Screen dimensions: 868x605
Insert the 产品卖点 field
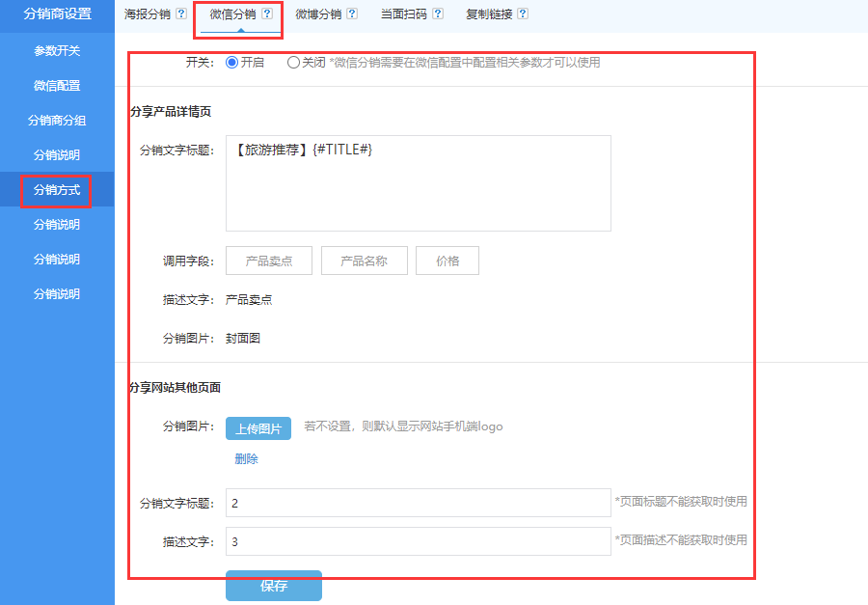point(269,261)
